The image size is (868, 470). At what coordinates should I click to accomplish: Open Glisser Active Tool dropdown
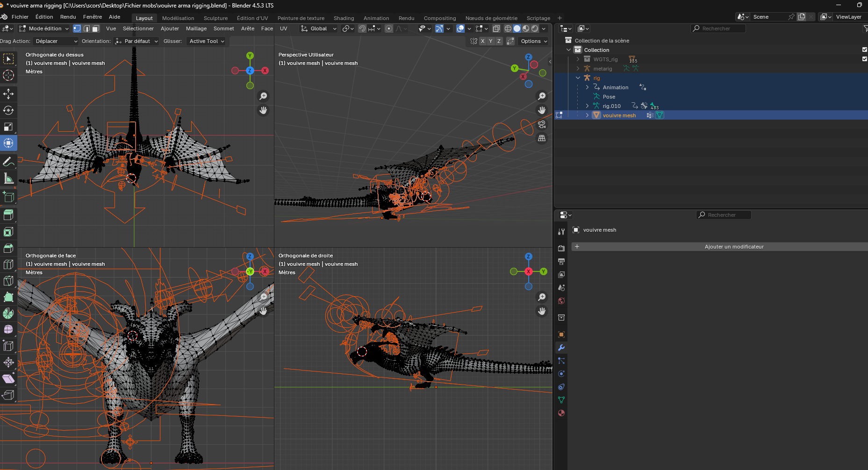tap(206, 41)
